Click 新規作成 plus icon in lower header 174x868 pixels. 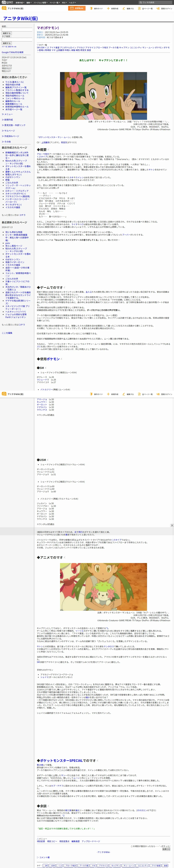pyautogui.click(x=113, y=394)
